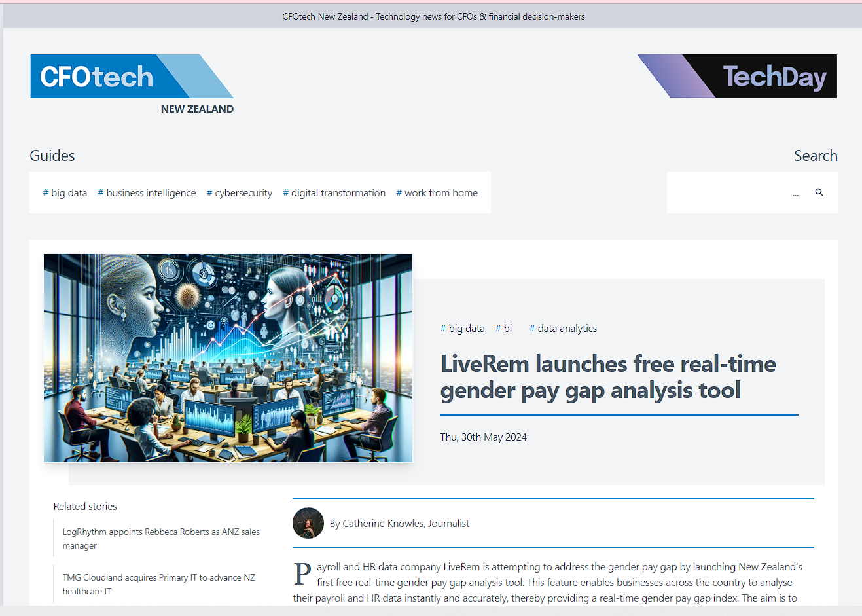Open the work from home tag
The width and height of the screenshot is (862, 616).
tap(437, 192)
